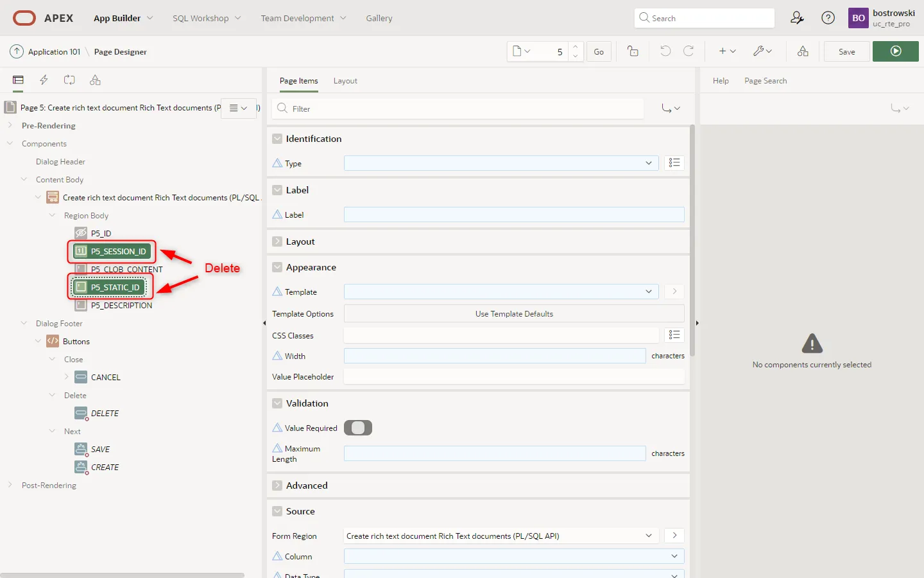Viewport: 924px width, 578px height.
Task: Switch to Dynamic Actions lightning tab
Action: click(x=44, y=80)
